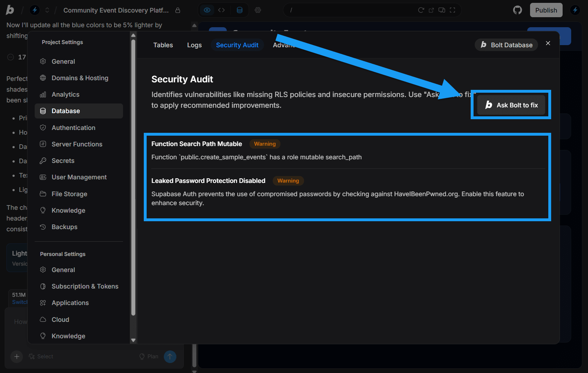Expand the project name chevron selector
Screen dimensions: 588x373
[x=47, y=10]
